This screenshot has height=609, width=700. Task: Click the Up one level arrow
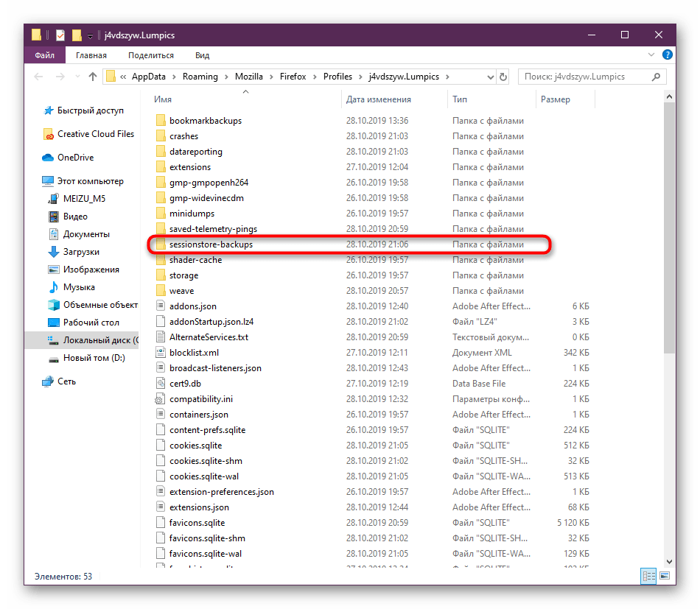[93, 77]
